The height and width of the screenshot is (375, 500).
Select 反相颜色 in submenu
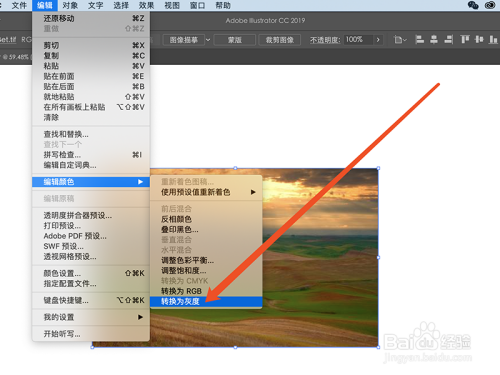coord(206,219)
